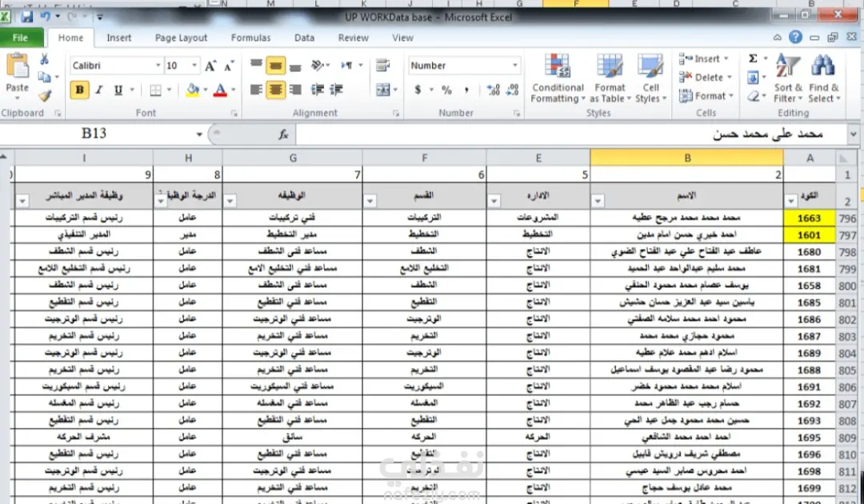This screenshot has height=504, width=864.
Task: Toggle Top Align
Action: click(x=256, y=65)
